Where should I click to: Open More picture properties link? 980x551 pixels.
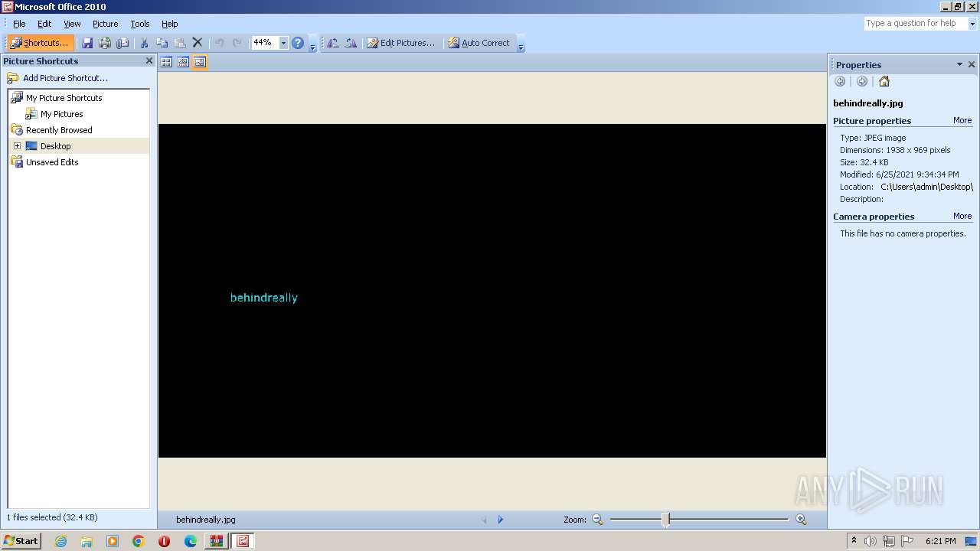click(x=962, y=121)
